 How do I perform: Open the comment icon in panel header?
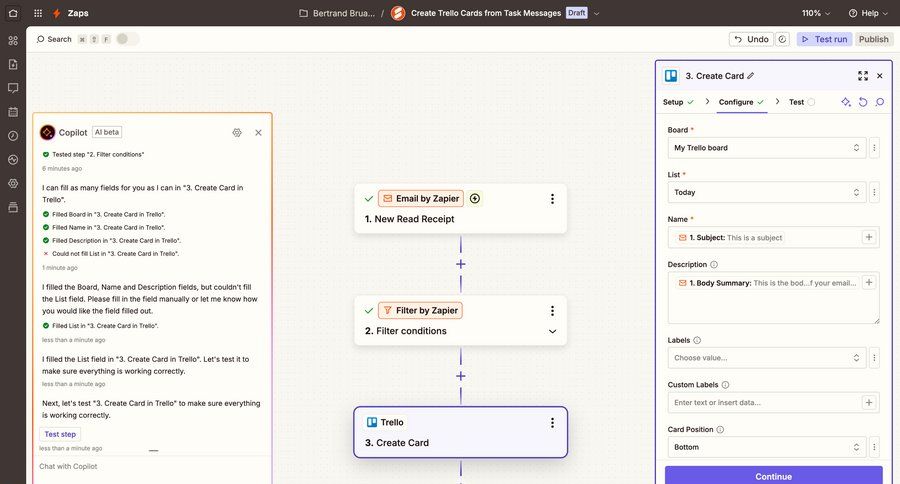(879, 102)
